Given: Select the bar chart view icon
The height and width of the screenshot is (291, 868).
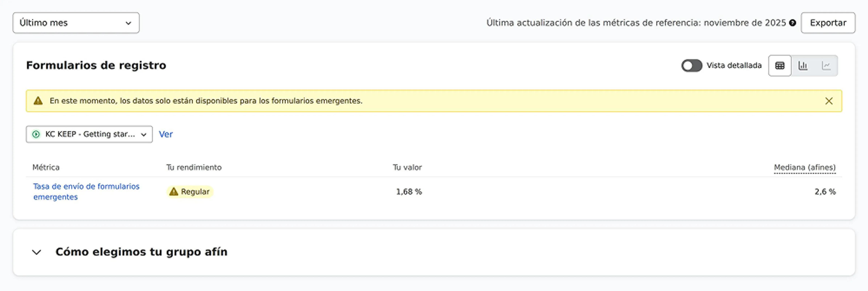Looking at the screenshot, I should (804, 65).
